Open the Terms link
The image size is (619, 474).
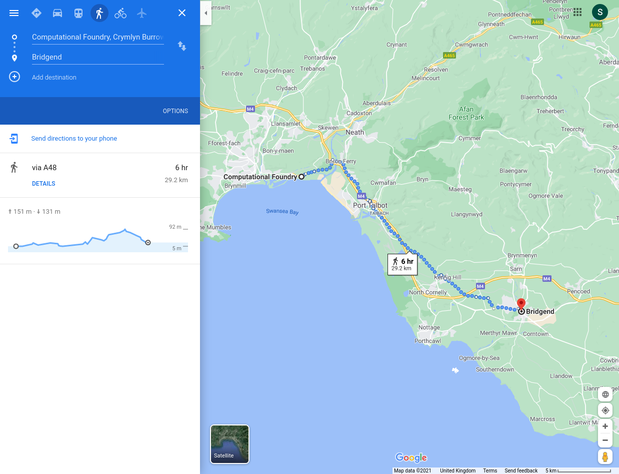pyautogui.click(x=490, y=470)
